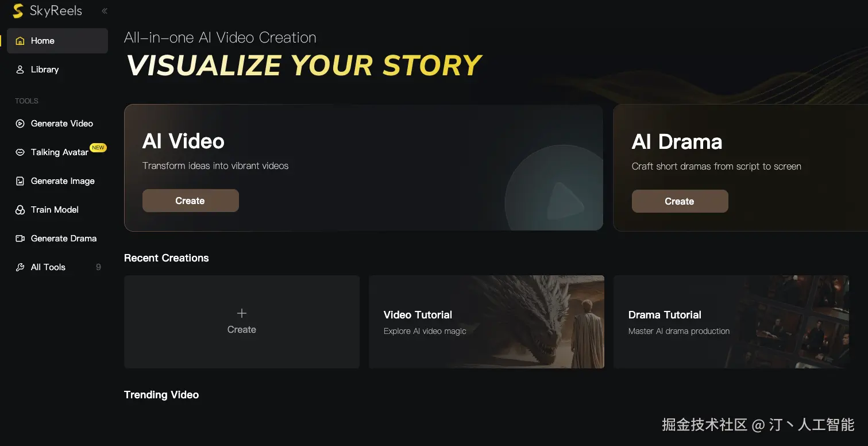
Task: Click the Generate Image picture icon
Action: click(20, 181)
